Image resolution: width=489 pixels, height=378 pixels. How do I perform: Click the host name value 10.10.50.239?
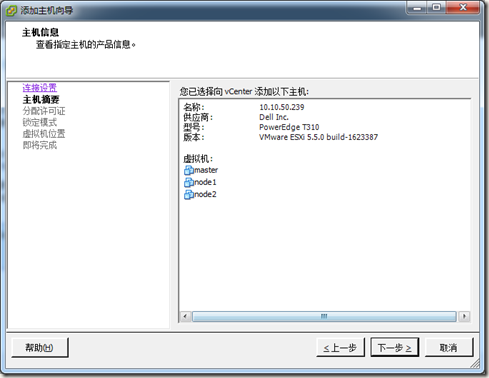(x=282, y=107)
